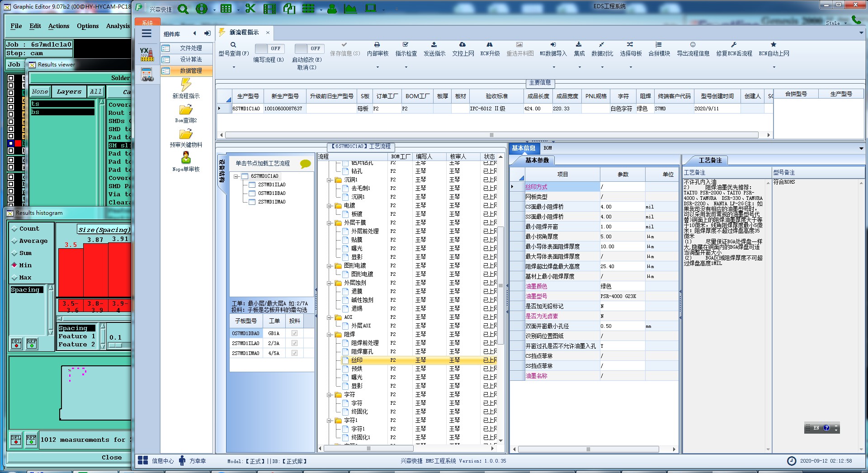Open the File menu in Graphic Editor
The width and height of the screenshot is (868, 473).
pyautogui.click(x=16, y=26)
